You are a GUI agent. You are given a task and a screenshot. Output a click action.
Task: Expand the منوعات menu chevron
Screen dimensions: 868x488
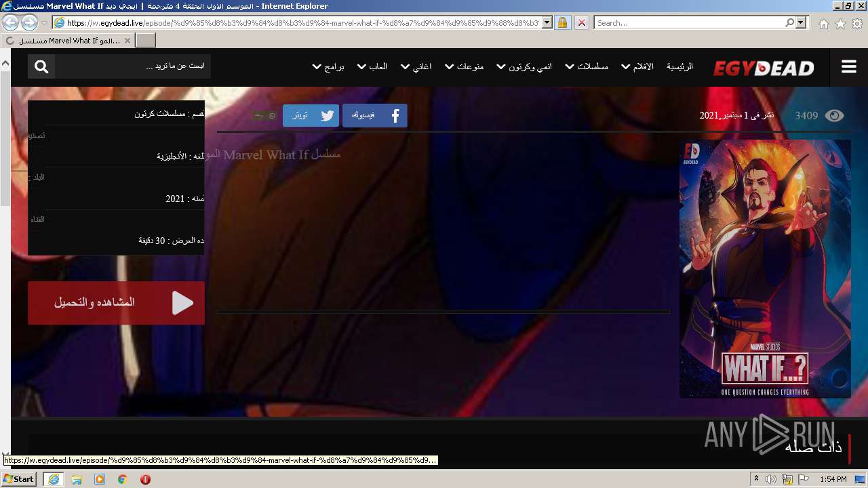[449, 66]
